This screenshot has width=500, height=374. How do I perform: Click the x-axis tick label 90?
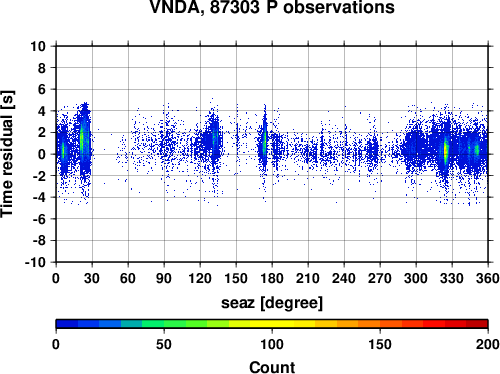point(164,278)
